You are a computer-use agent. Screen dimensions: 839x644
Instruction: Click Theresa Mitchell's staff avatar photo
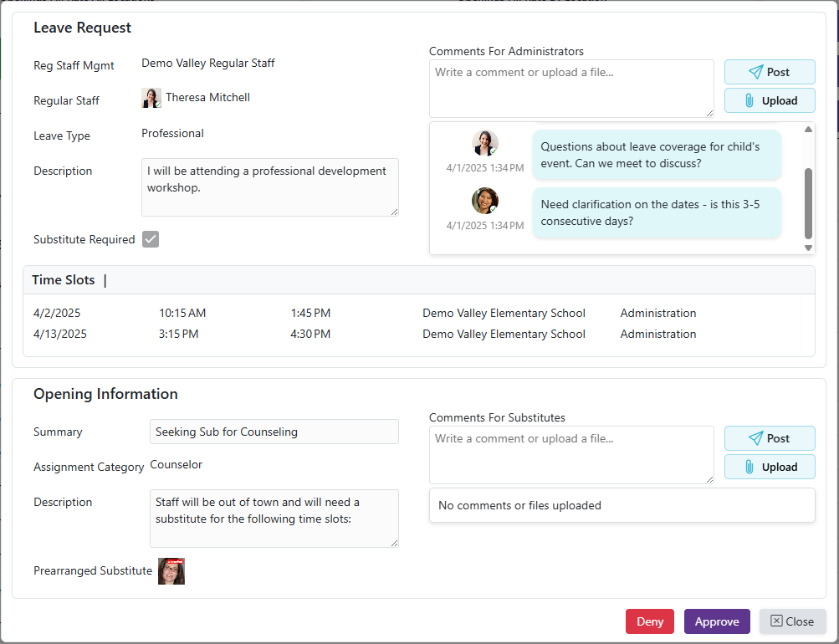(151, 98)
